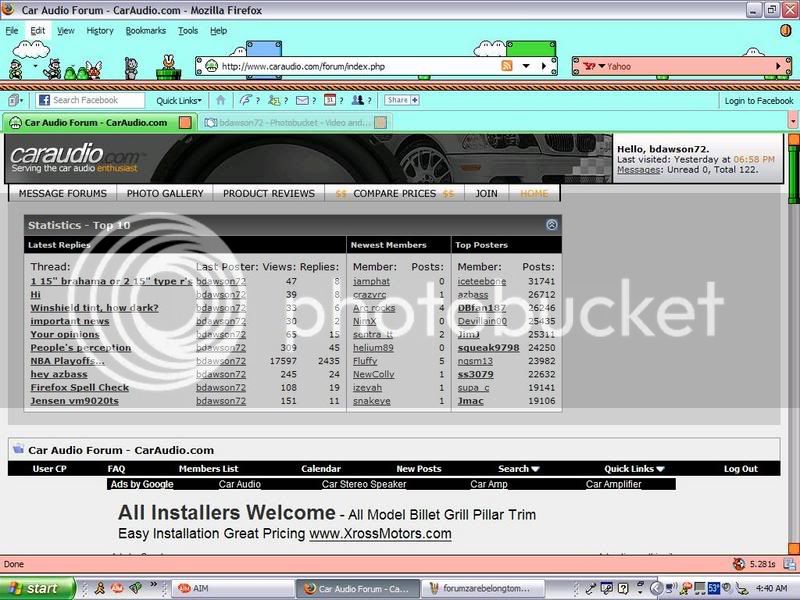Open PRODUCT REVIEWS navigation tab
The width and height of the screenshot is (800, 600).
[269, 193]
